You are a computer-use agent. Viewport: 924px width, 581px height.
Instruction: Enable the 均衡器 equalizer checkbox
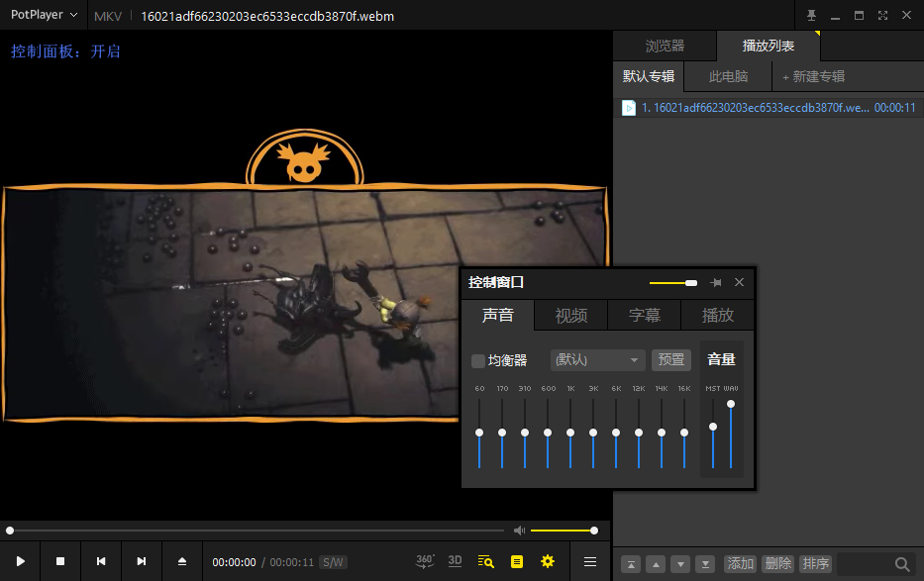point(478,360)
